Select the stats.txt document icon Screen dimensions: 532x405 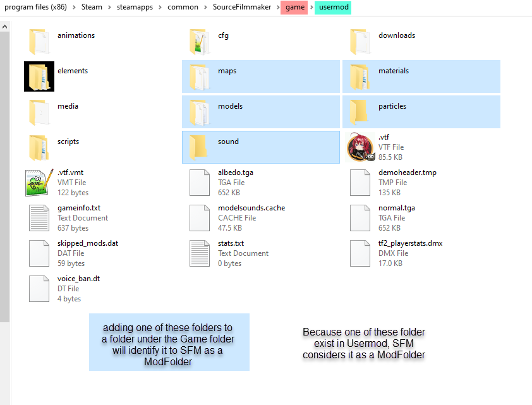coord(200,253)
